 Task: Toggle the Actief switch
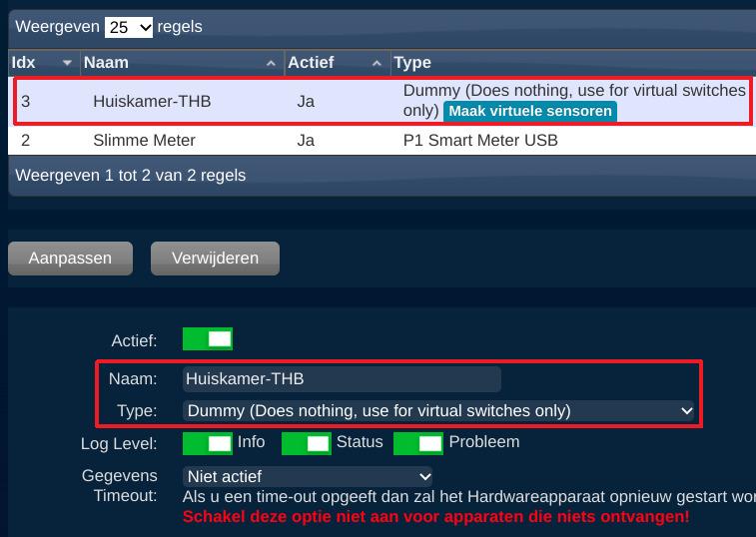point(208,339)
